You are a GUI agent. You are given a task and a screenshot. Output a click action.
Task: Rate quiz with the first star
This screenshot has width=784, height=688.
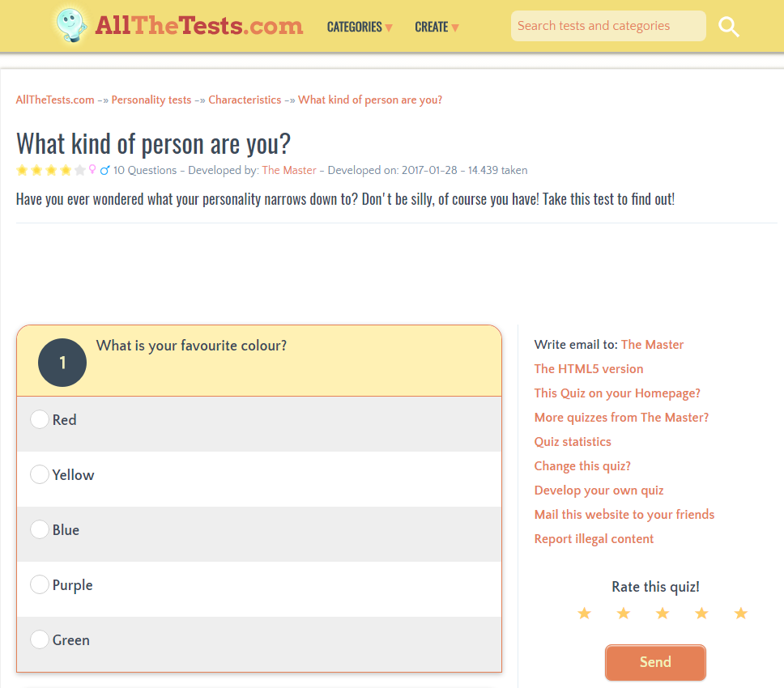coord(584,614)
